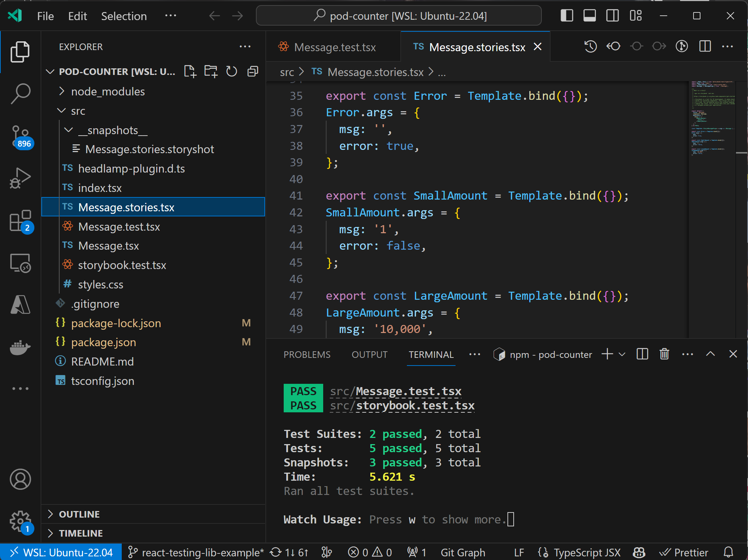This screenshot has width=748, height=560.
Task: Open the Remote Explorer view
Action: (x=20, y=262)
